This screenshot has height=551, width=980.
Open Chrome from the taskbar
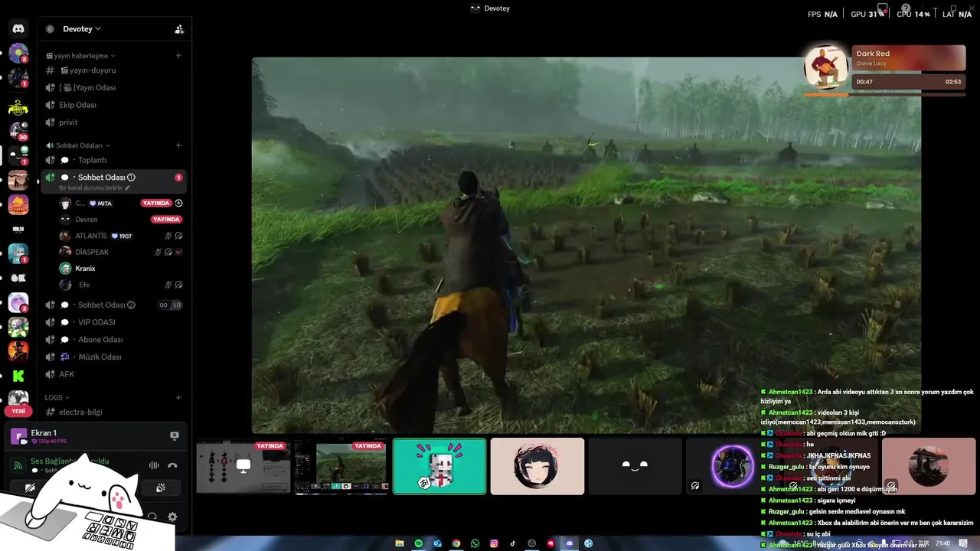click(456, 543)
